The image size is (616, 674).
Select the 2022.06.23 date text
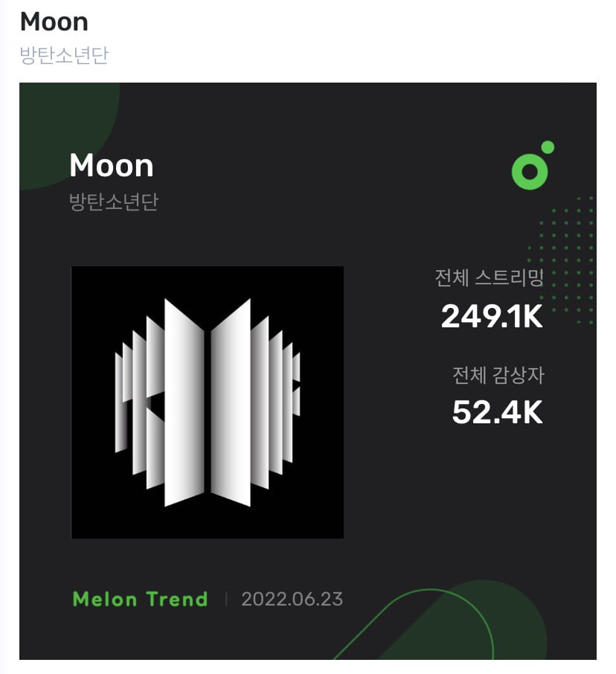292,599
